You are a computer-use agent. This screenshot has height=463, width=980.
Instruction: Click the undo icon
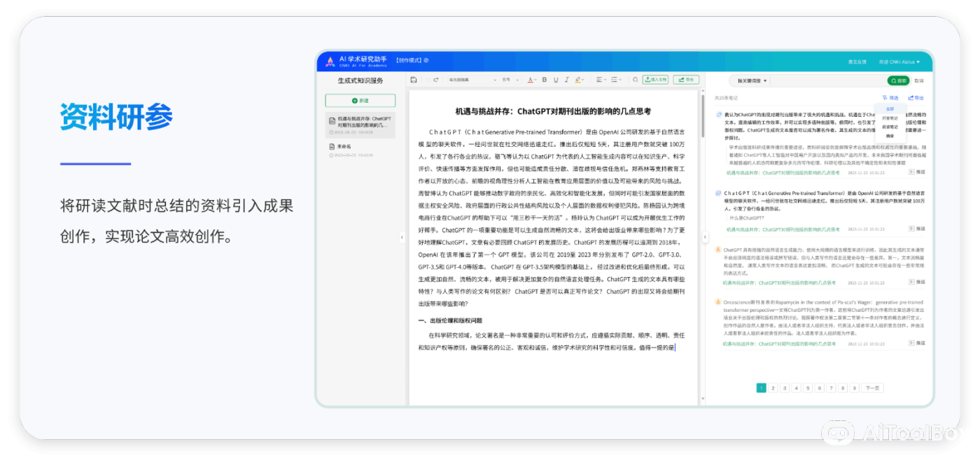pos(428,80)
